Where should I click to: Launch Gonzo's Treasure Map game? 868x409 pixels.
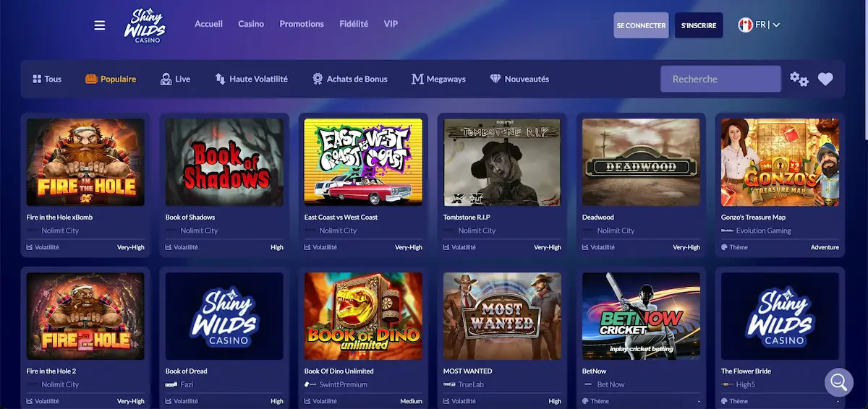pos(780,163)
